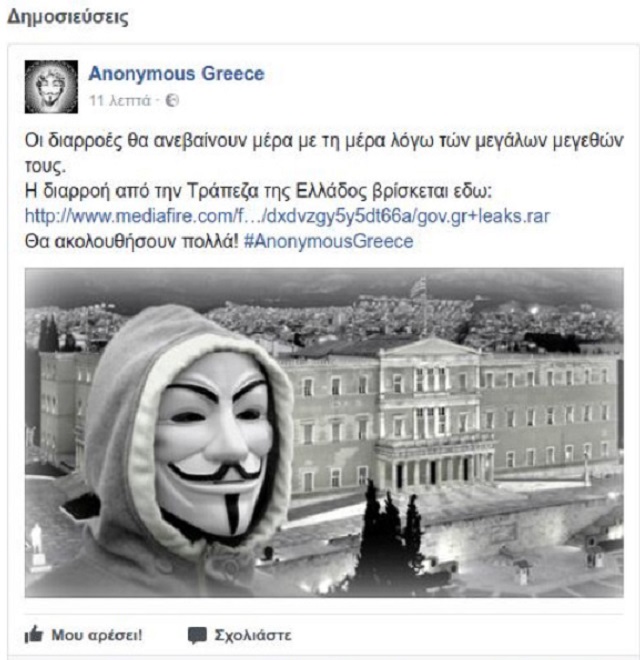
Task: Click the "Τράπεζα της Ελλάδος" sentence
Action: (259, 192)
